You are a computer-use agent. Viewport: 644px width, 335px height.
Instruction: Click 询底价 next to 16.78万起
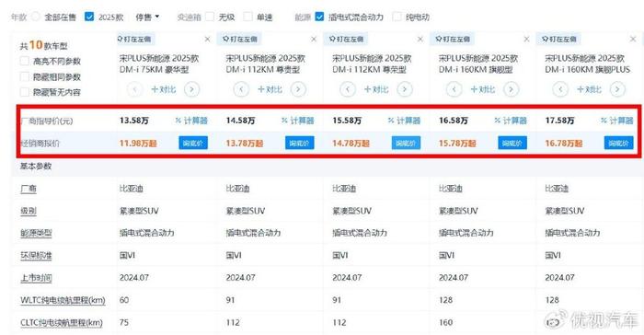(618, 143)
